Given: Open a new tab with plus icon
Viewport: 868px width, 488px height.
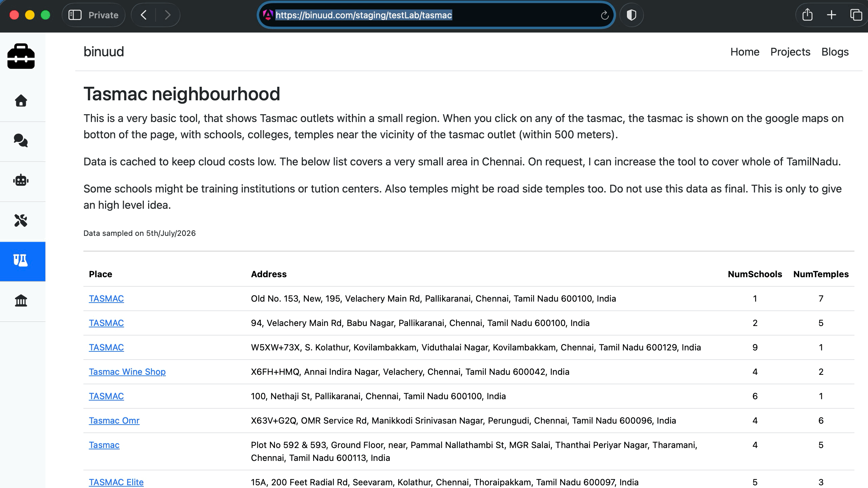Looking at the screenshot, I should 831,15.
